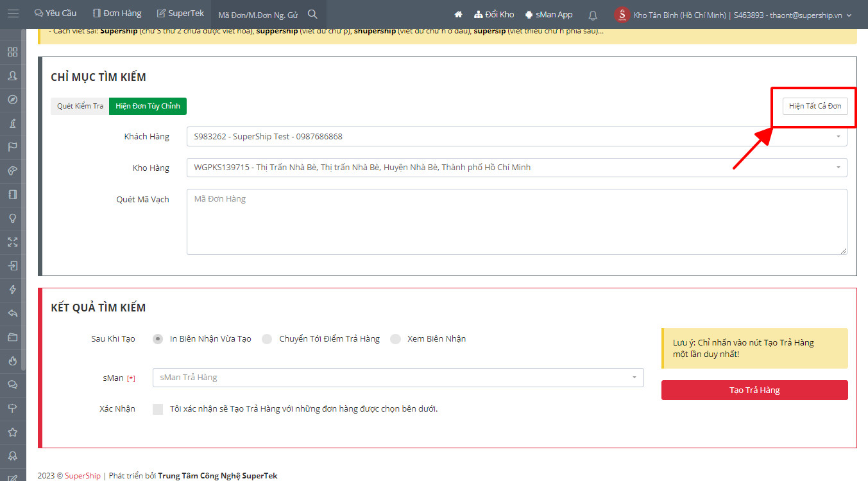
Task: Focus the Mã Đơn search field in the top bar
Action: (258, 15)
